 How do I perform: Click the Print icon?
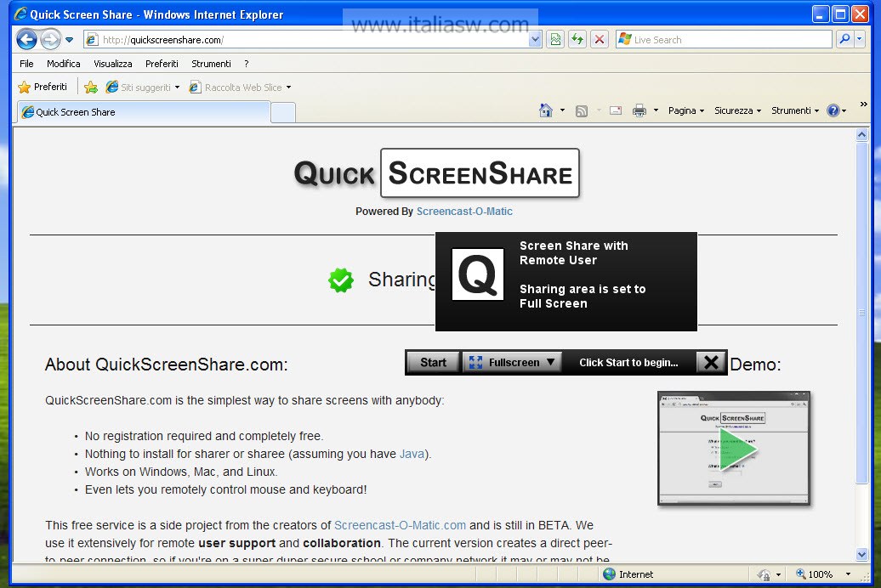coord(639,110)
